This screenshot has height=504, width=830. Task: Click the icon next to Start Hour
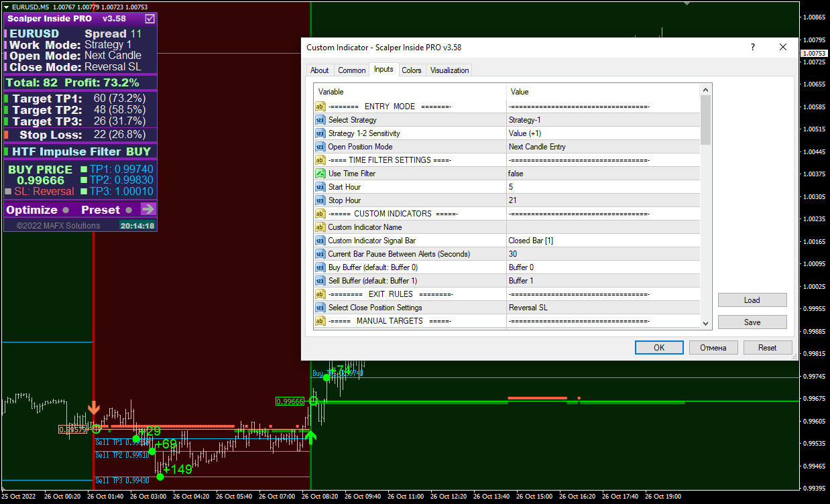pos(320,187)
